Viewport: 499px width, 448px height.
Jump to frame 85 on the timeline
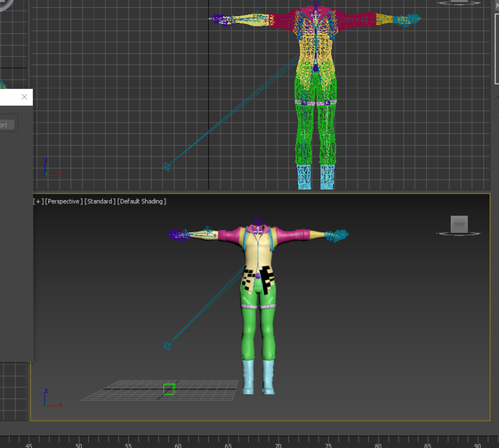tap(428, 445)
